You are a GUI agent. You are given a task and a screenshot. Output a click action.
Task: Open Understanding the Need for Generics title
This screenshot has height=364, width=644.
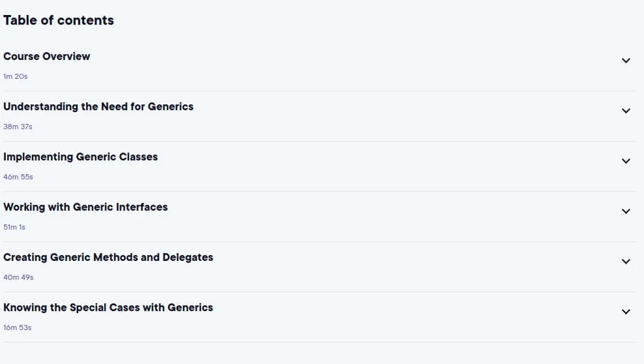[98, 106]
